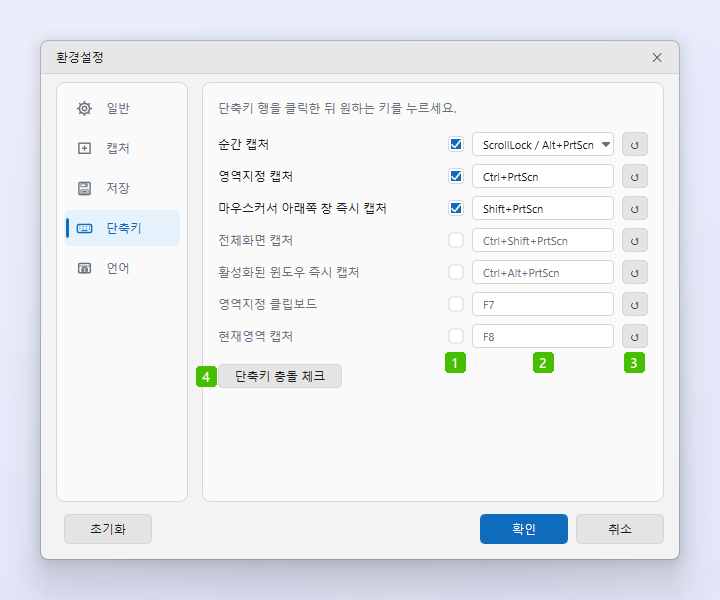The image size is (720, 600).
Task: Reset the F8 shortcut row
Action: point(635,336)
